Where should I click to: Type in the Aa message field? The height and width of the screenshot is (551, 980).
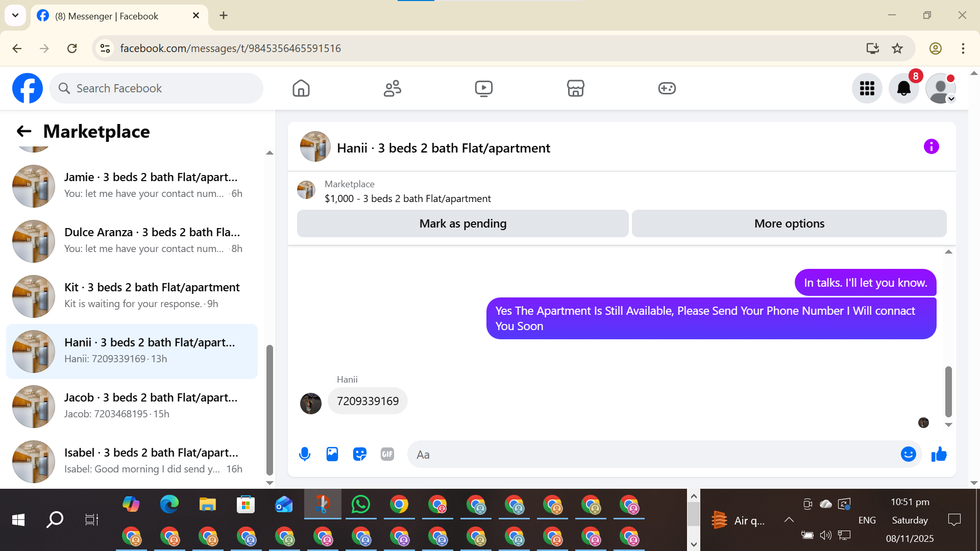[653, 454]
